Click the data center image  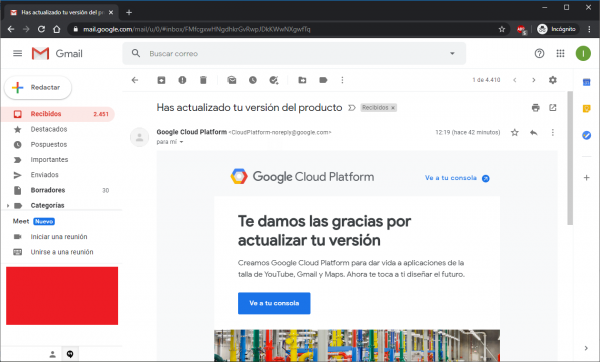[357, 345]
